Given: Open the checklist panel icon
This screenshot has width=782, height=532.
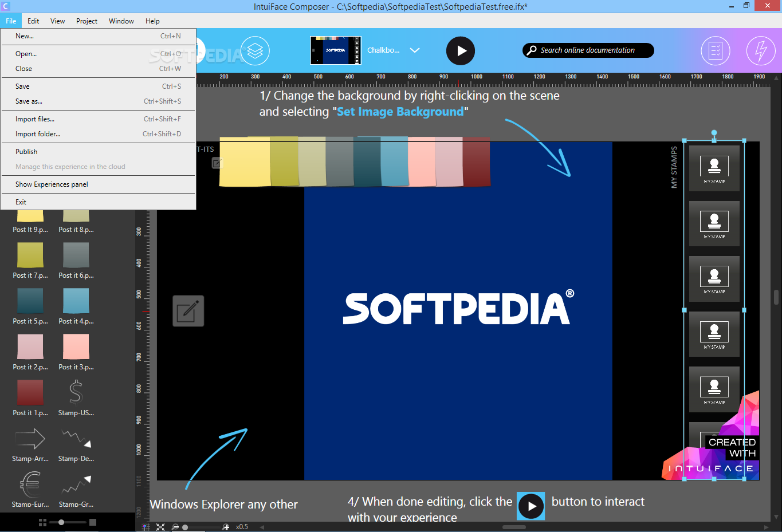Looking at the screenshot, I should pos(716,51).
